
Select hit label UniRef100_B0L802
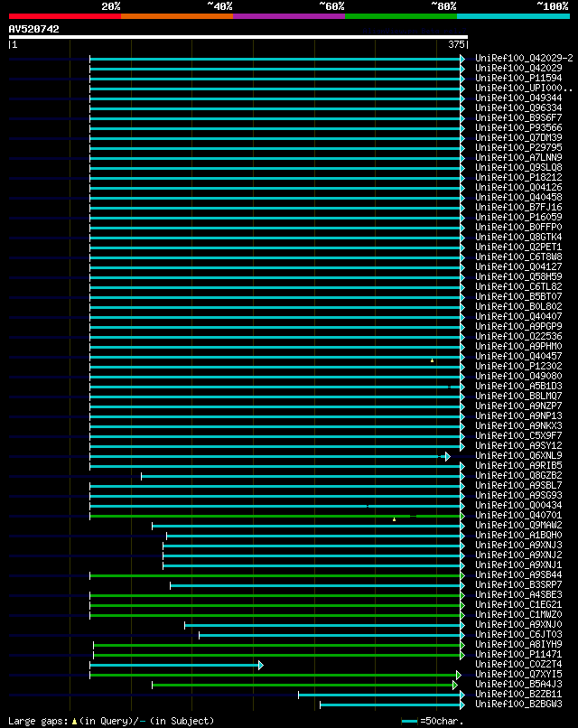tap(518, 306)
